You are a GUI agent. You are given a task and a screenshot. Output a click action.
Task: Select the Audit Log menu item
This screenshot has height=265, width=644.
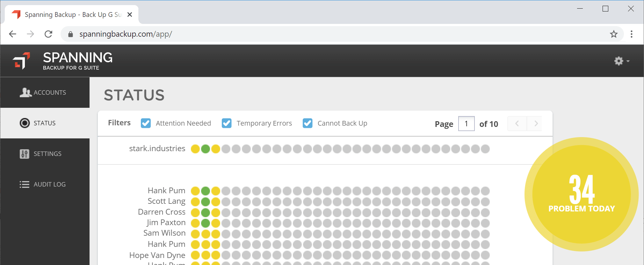point(49,184)
